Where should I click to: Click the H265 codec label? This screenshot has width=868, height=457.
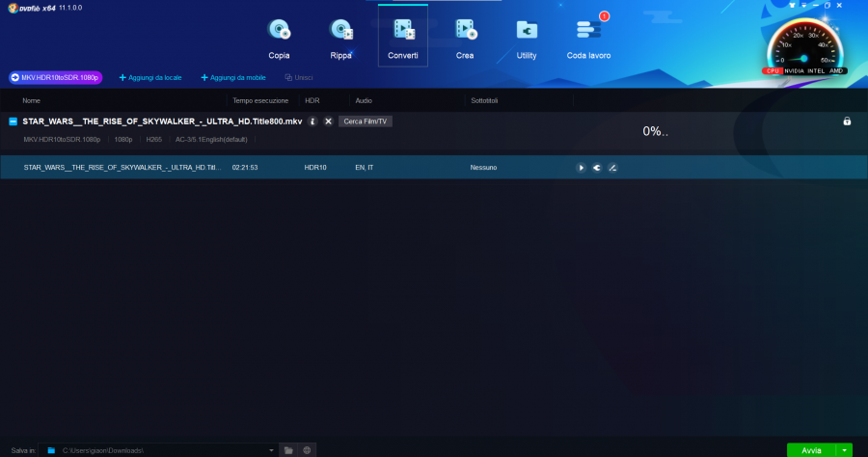pos(154,140)
